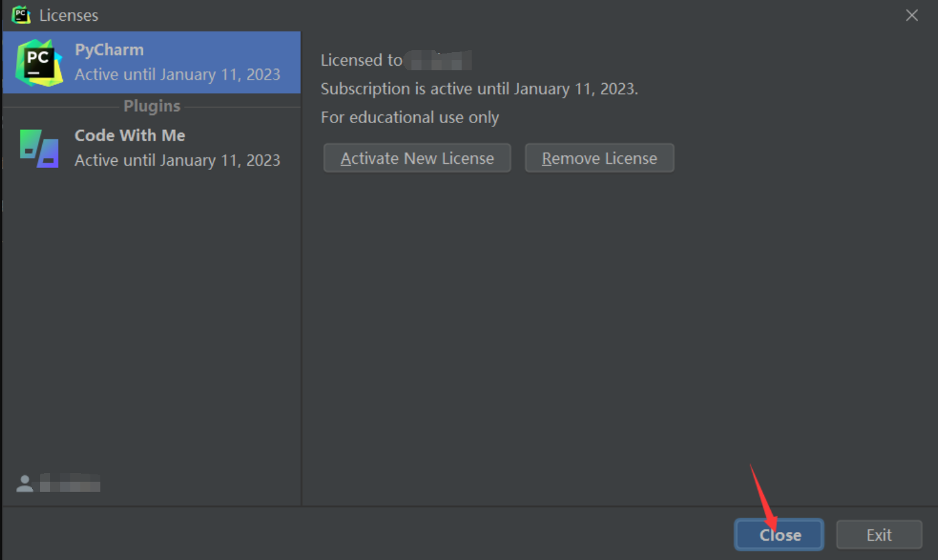Click the Exit button
The height and width of the screenshot is (560, 938).
[x=879, y=535]
